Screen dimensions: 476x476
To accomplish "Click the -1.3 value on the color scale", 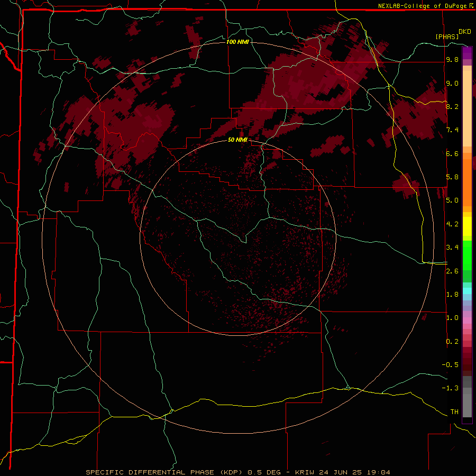I will pos(450,388).
